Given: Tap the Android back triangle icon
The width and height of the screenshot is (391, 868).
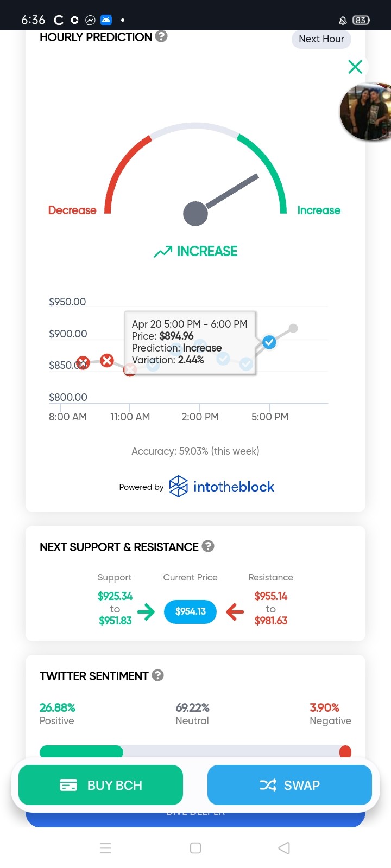Looking at the screenshot, I should (284, 848).
